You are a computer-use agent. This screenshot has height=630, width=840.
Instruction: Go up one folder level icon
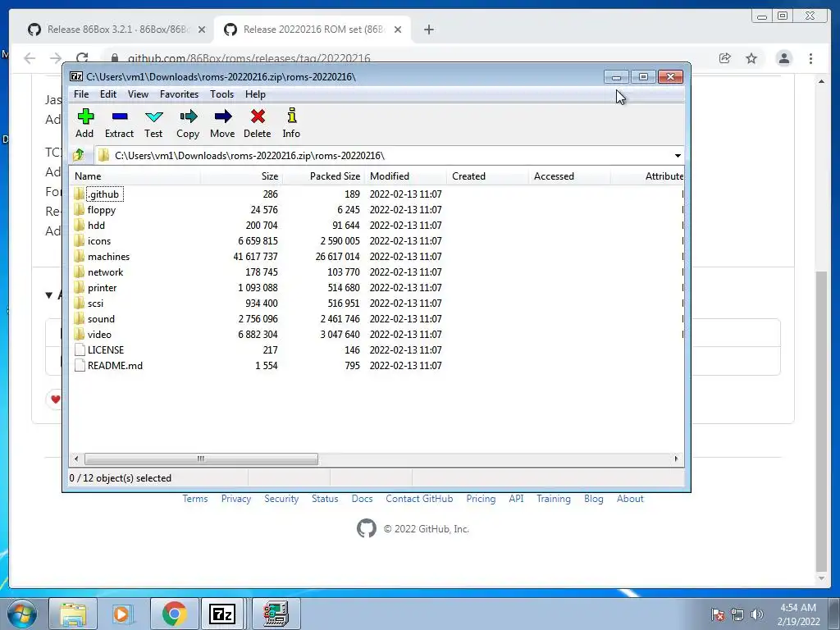point(78,155)
